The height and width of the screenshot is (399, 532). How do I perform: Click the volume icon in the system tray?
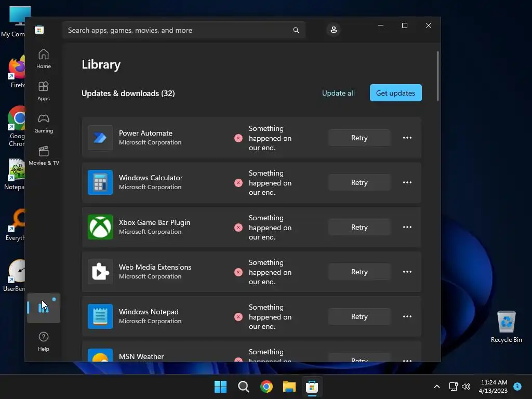[466, 387]
